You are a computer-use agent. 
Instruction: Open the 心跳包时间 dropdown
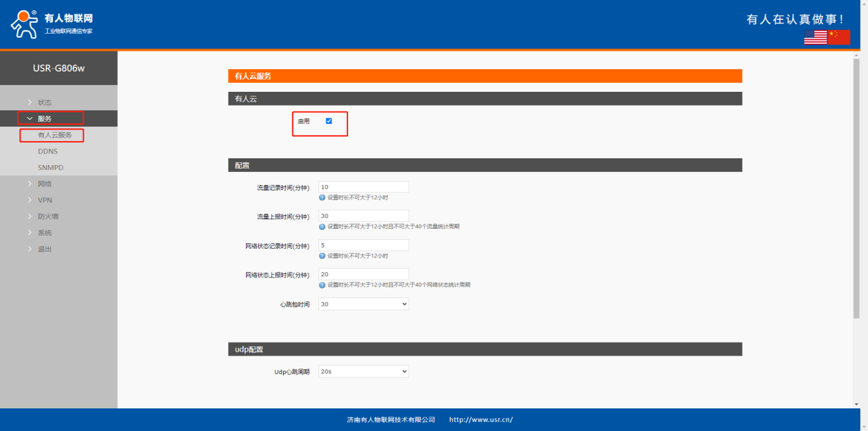(363, 304)
